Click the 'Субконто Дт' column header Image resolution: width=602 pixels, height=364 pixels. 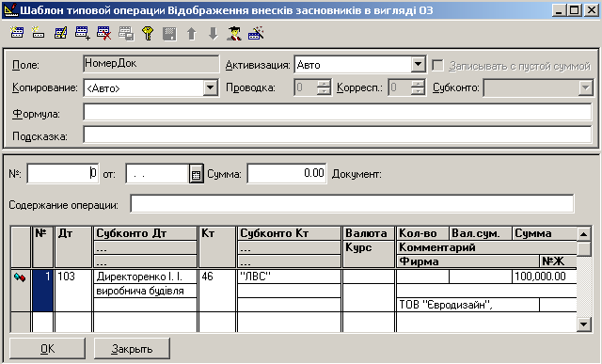click(145, 233)
